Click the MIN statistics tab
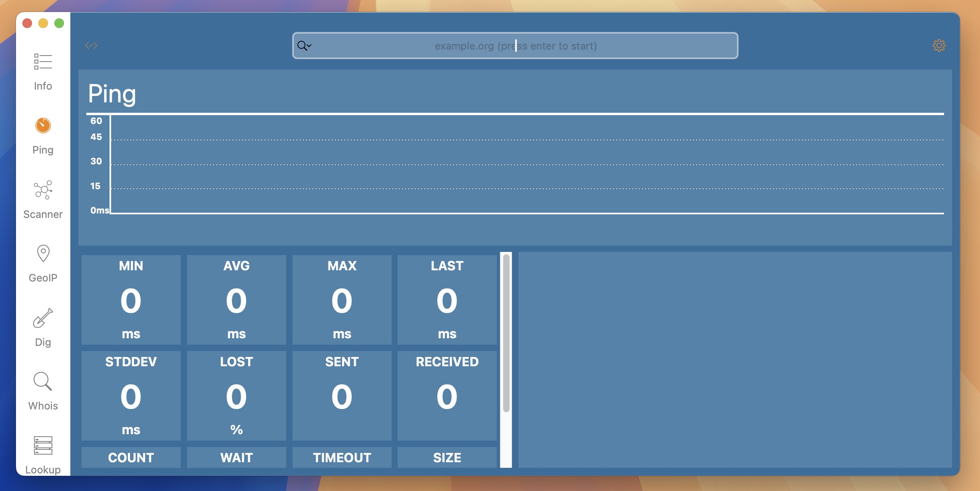 [131, 300]
